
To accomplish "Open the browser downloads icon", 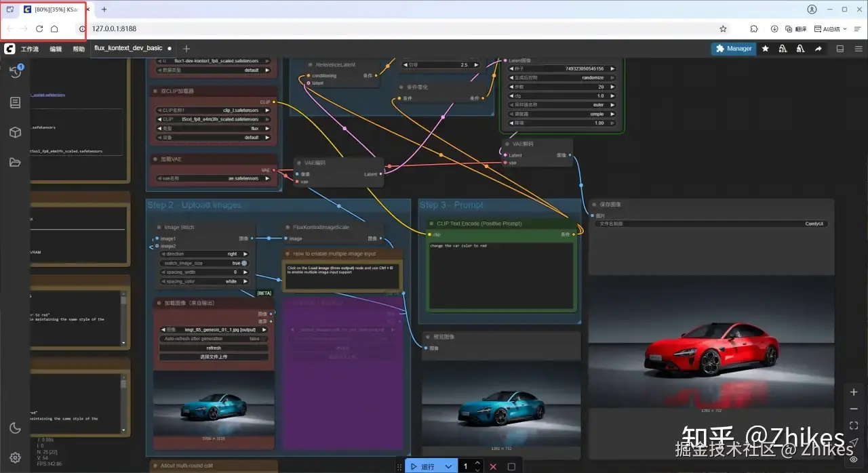I will (774, 29).
